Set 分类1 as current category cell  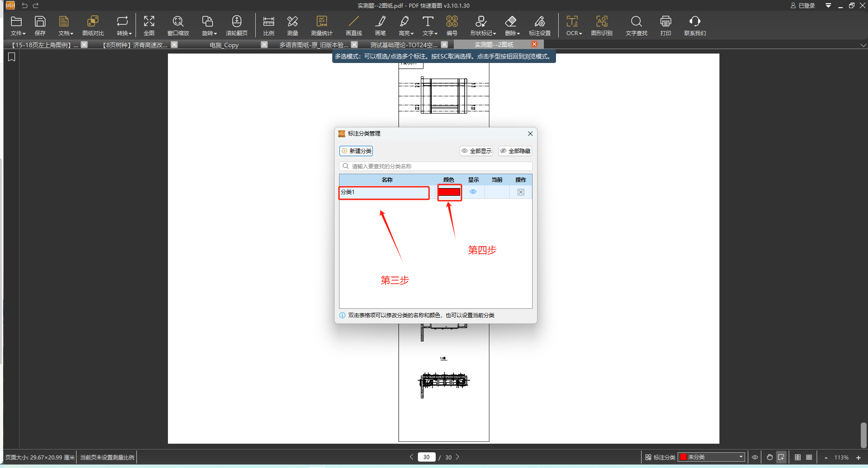[497, 192]
